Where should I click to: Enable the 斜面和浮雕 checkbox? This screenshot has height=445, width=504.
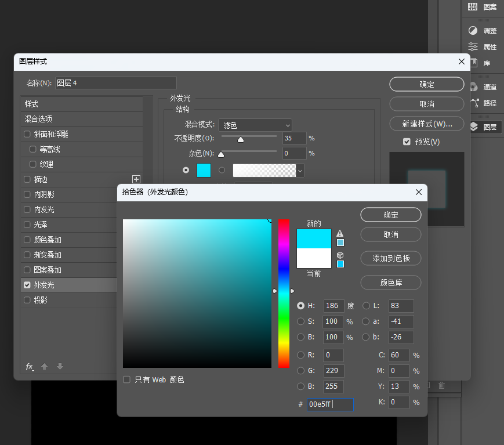pos(27,134)
